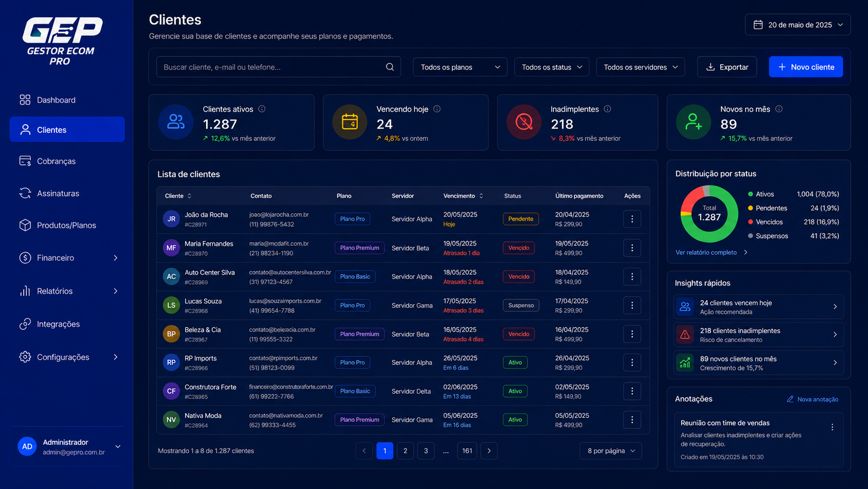868x489 pixels.
Task: Open the Todos os servidores dropdown
Action: (x=641, y=67)
